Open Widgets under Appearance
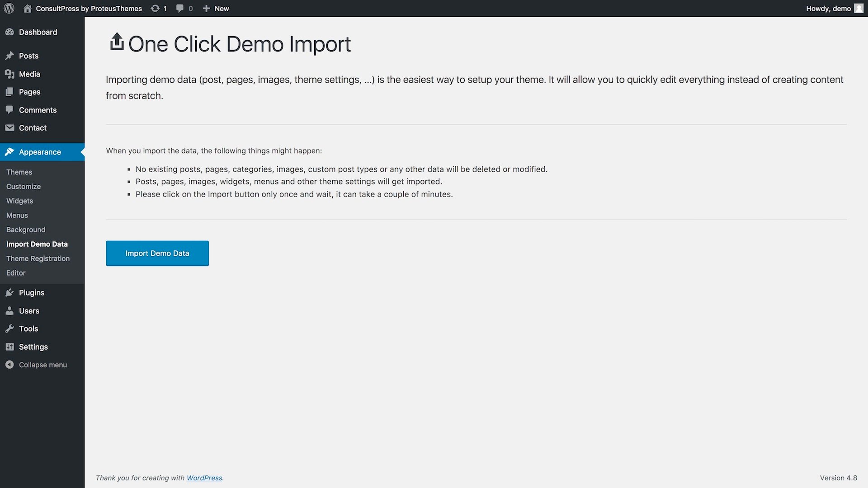 (19, 201)
